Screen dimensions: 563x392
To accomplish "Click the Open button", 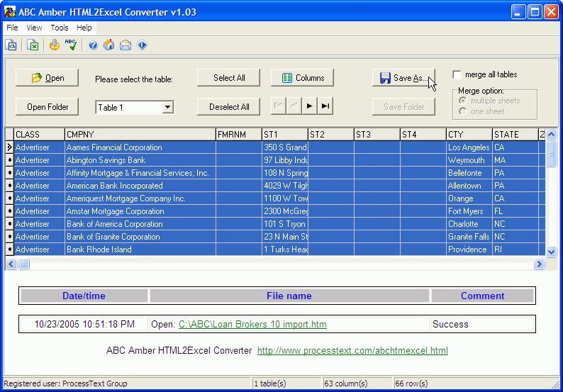I will 47,77.
